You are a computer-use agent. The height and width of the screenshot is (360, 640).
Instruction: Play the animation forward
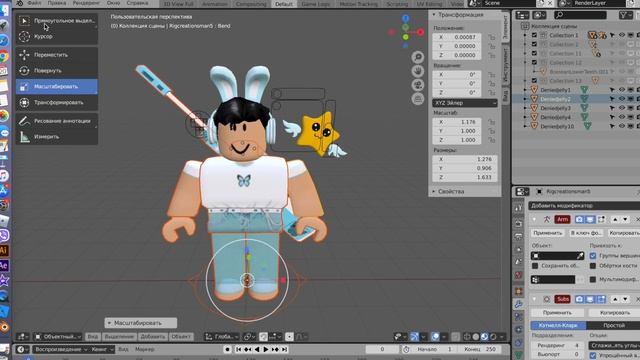click(x=266, y=349)
